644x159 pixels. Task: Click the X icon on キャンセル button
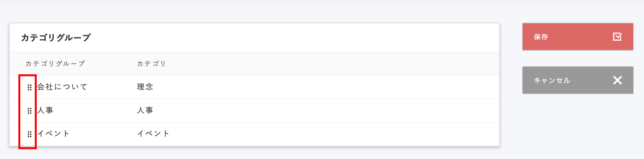pyautogui.click(x=617, y=80)
